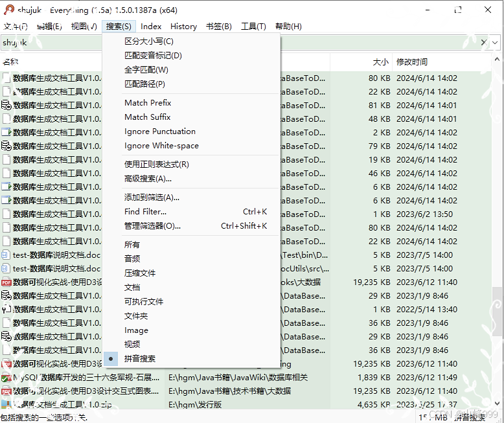Close the 搜索(S) menu
The height and width of the screenshot is (423, 504).
pos(119,27)
